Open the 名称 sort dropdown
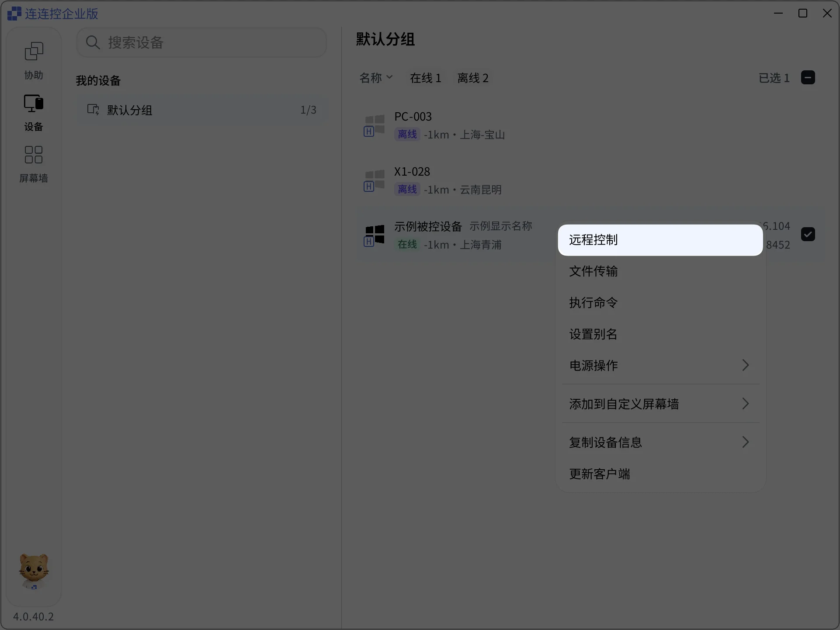Viewport: 840px width, 630px height. tap(376, 78)
